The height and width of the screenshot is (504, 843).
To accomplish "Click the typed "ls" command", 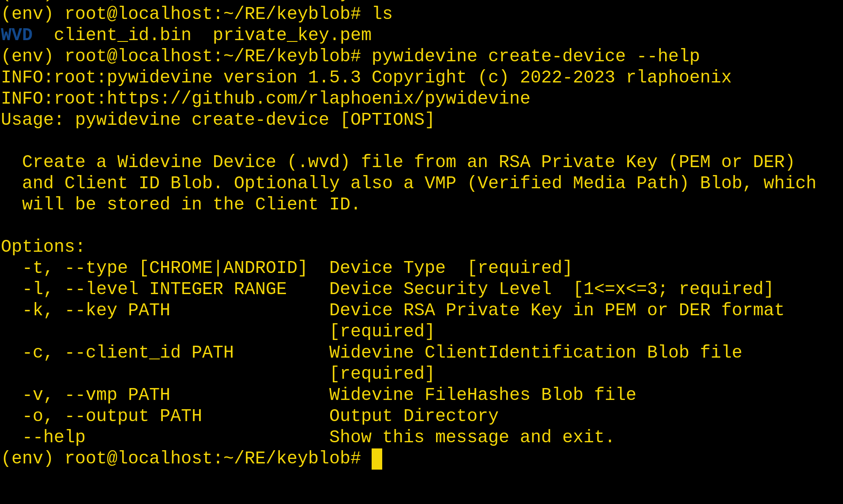I will click(x=382, y=14).
